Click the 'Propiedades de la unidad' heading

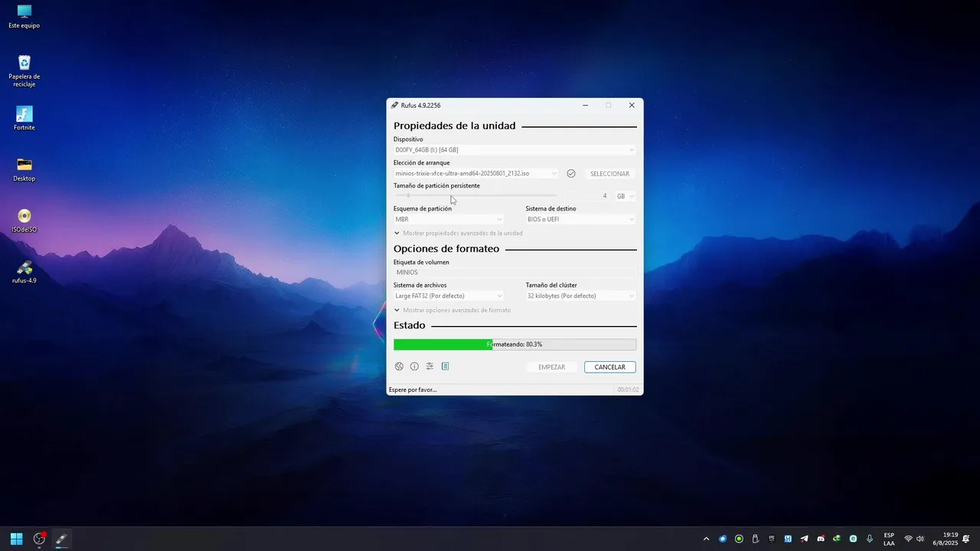(455, 126)
